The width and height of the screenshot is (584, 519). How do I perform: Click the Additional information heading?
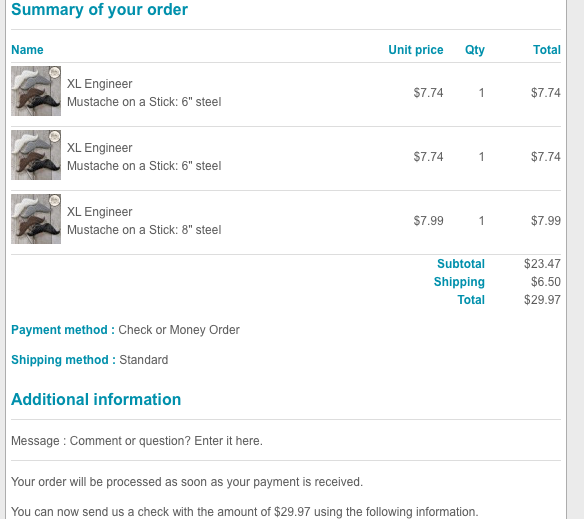coord(96,399)
